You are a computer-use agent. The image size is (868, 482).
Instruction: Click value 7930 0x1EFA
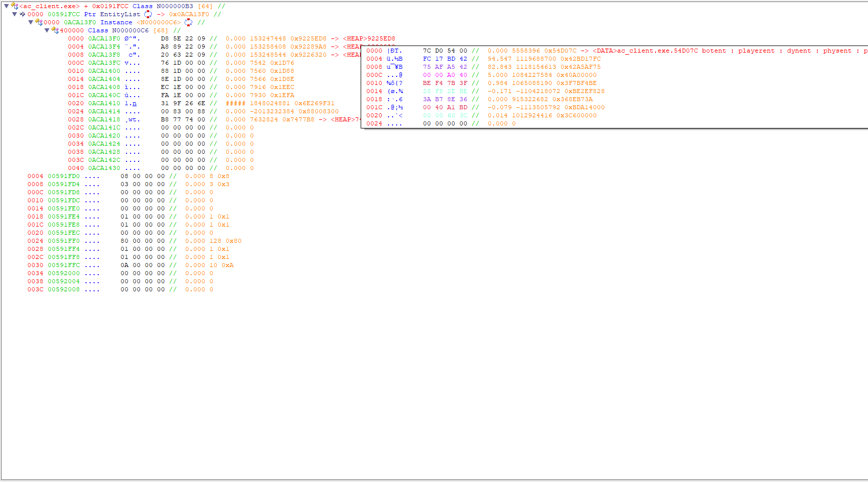272,95
